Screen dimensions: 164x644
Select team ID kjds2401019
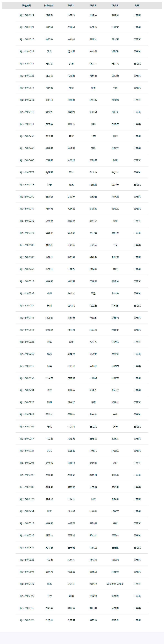27,306
